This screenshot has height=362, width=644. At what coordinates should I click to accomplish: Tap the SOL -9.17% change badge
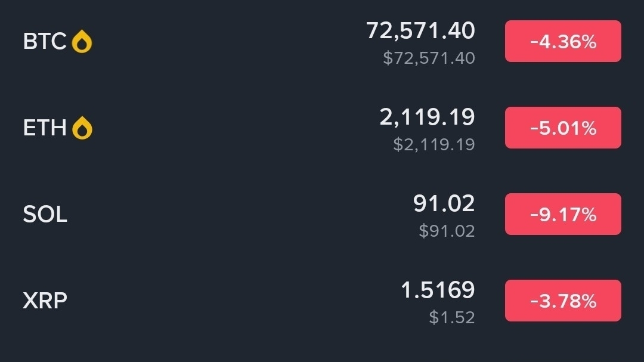tap(563, 214)
